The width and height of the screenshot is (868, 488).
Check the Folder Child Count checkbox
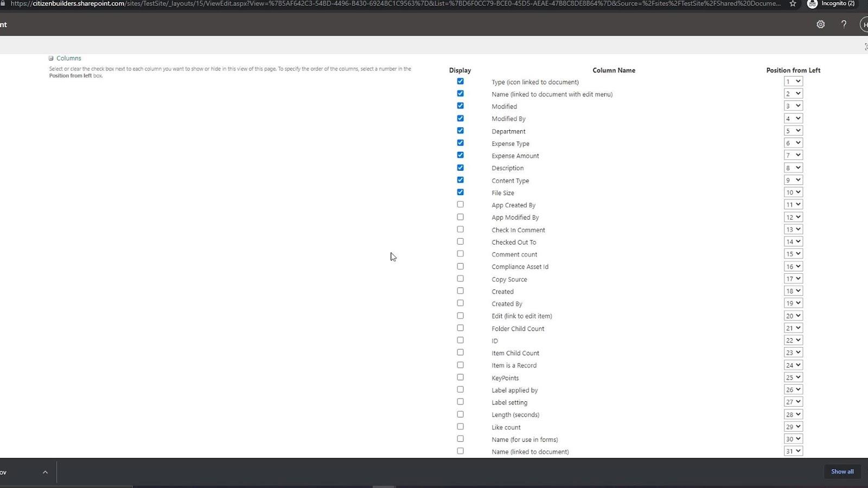(x=460, y=328)
